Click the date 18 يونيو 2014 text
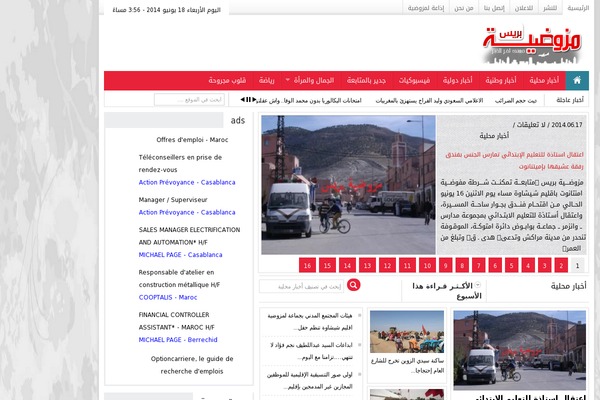 [165, 10]
